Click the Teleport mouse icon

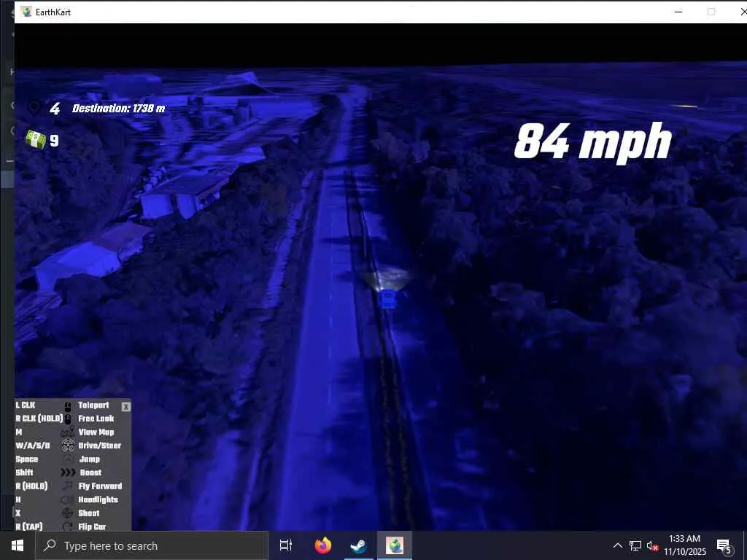tap(68, 406)
